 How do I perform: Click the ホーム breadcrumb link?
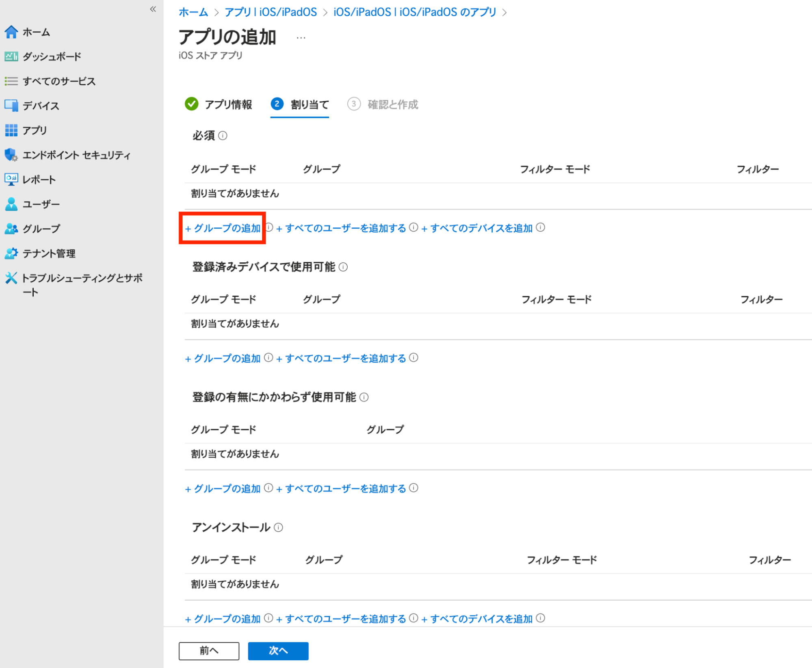point(193,12)
